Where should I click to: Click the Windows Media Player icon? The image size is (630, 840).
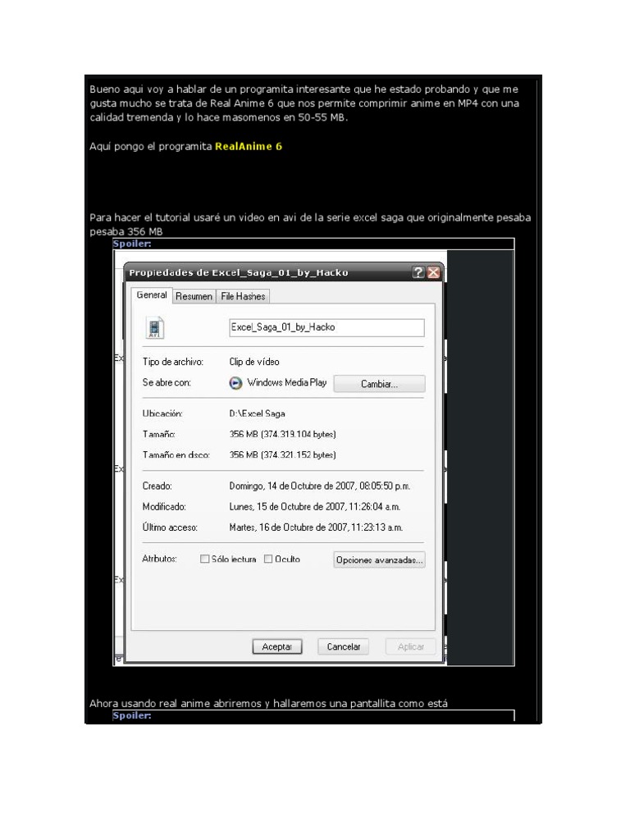pos(235,383)
